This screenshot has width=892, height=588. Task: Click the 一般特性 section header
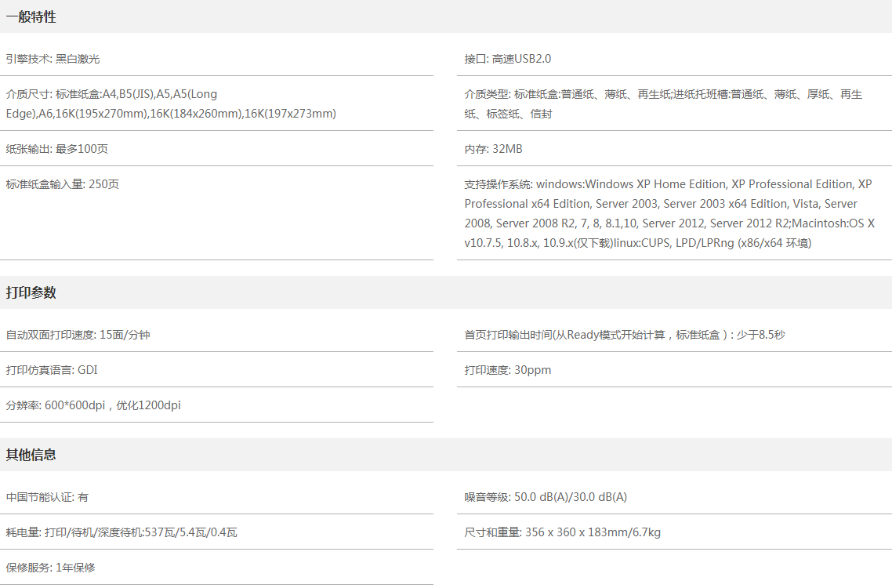(x=31, y=17)
